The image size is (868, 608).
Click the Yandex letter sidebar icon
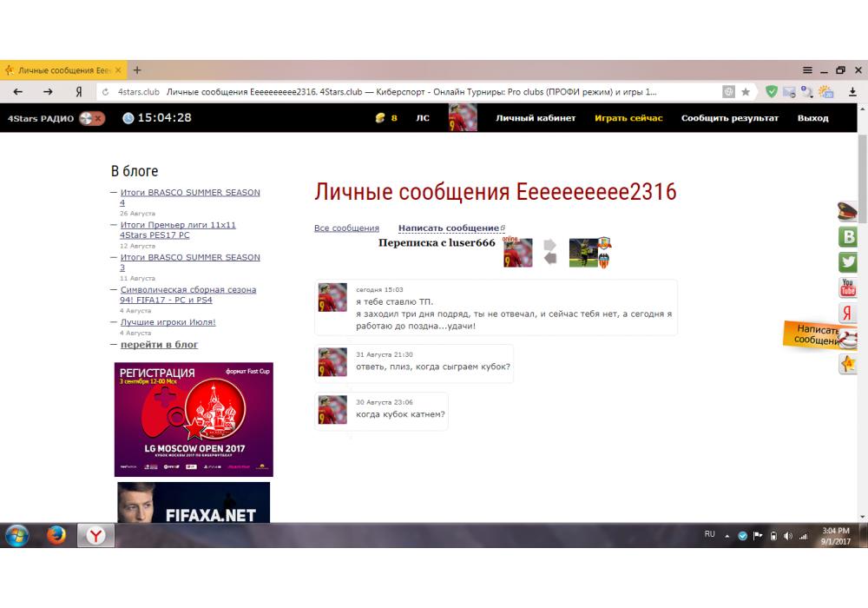point(848,314)
